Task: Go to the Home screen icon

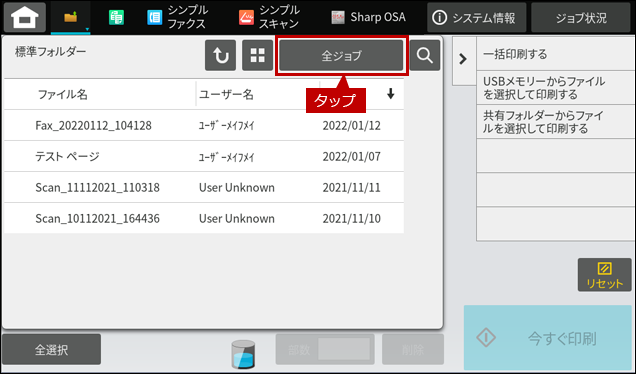Action: point(25,17)
